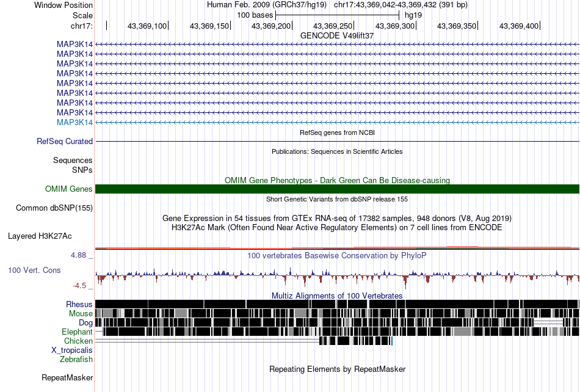Viewport: 580px width, 392px height.
Task: Click the 100 Vert. Cons label
Action: (34, 270)
